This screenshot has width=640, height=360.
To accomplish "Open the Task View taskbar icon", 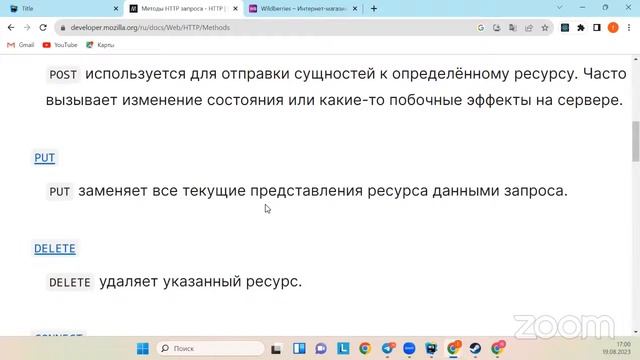I will [276, 349].
